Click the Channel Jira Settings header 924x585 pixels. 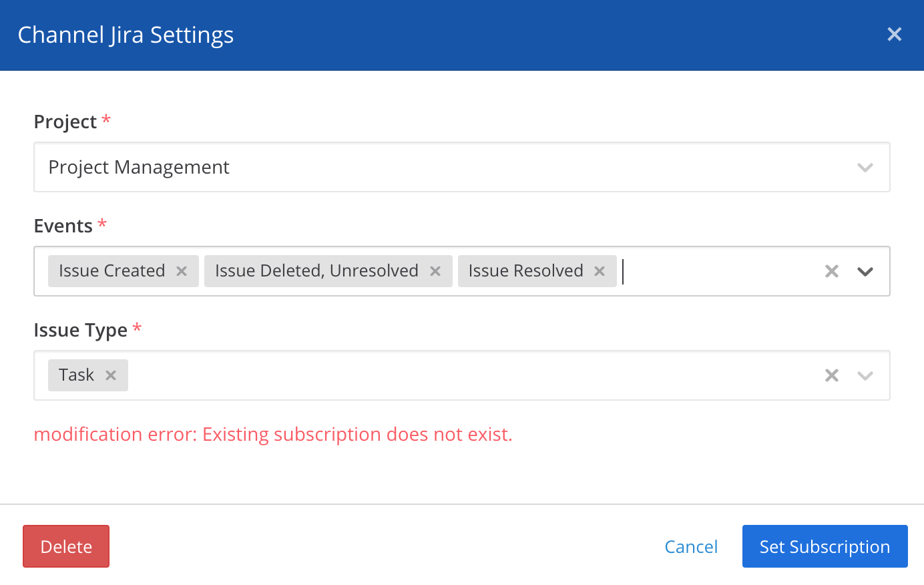click(x=126, y=34)
